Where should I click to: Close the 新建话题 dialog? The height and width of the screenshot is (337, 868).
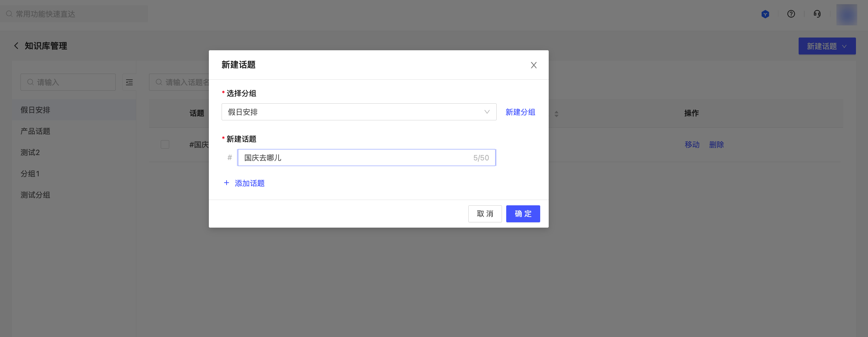(534, 65)
